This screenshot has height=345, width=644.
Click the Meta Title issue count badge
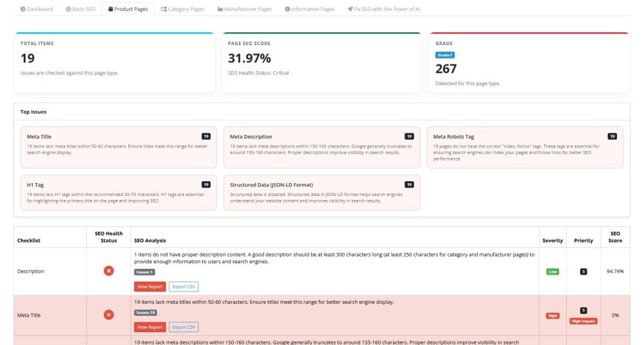point(206,137)
